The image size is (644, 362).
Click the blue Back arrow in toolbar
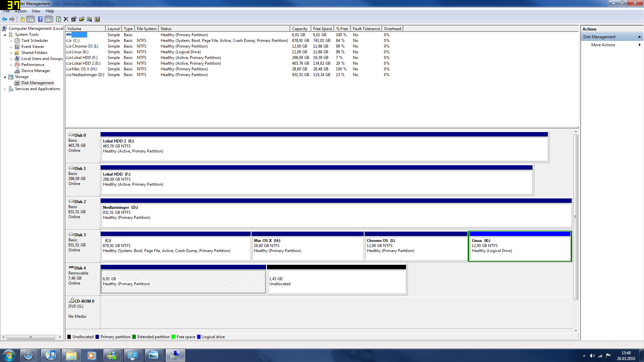[x=4, y=19]
